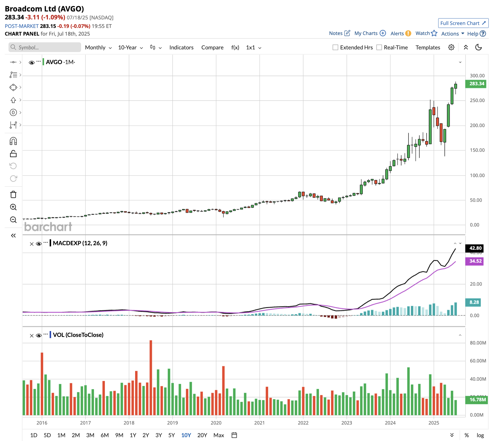Tick the Real-Time checkbox
This screenshot has height=441, width=504.
(x=379, y=47)
